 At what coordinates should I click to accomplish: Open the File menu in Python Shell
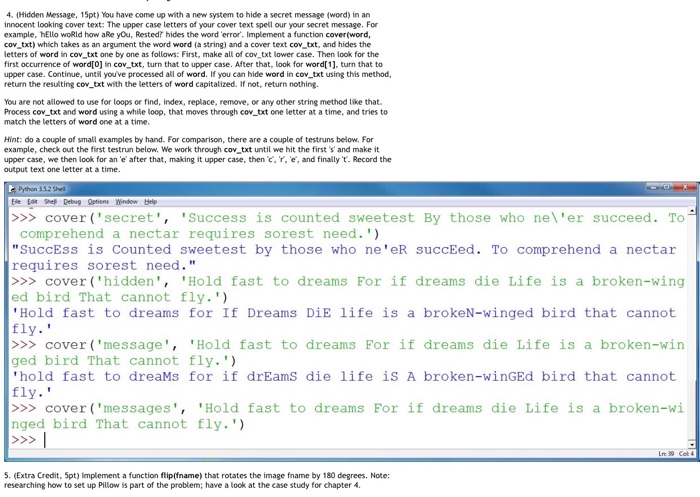(16, 202)
